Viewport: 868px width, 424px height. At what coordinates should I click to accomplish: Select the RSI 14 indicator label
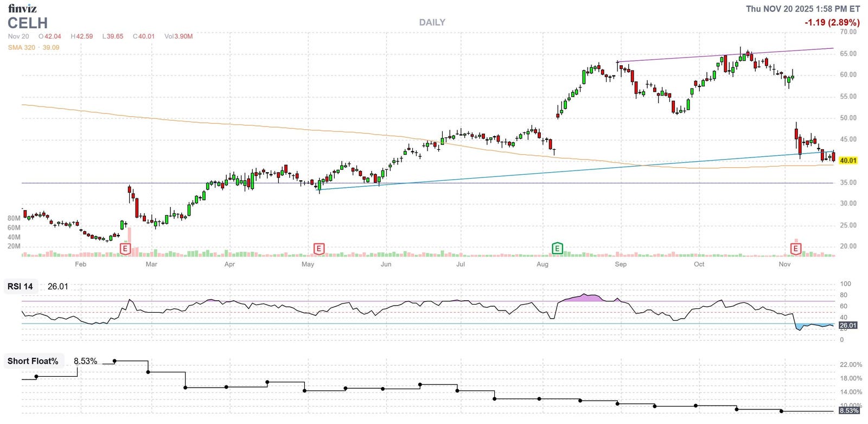coord(20,287)
